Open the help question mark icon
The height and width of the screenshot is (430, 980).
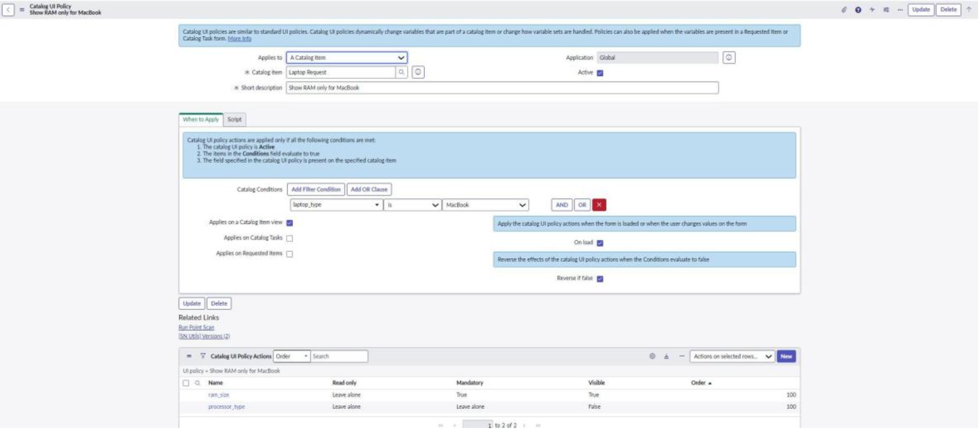[858, 10]
